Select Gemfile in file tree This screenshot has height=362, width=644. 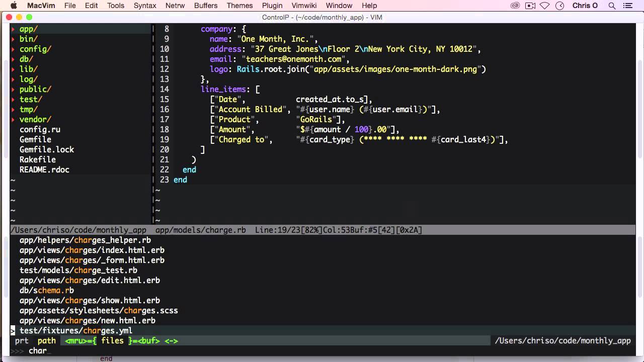tap(35, 140)
